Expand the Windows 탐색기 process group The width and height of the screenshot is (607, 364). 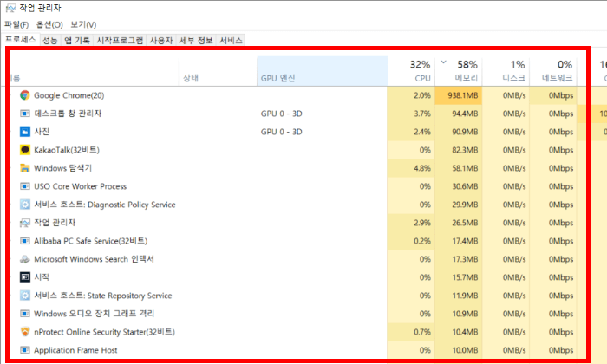pos(10,168)
